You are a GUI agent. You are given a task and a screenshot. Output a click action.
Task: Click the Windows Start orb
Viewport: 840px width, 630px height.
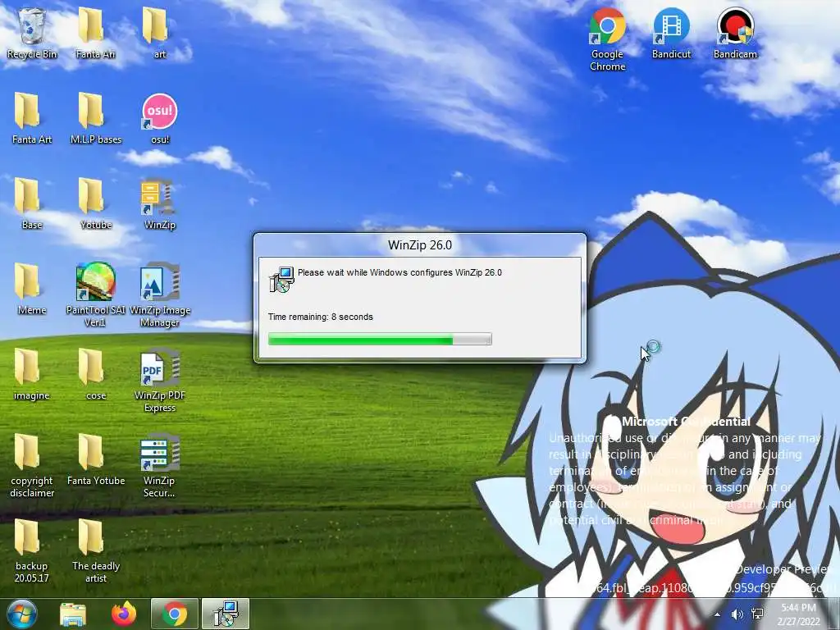(21, 614)
